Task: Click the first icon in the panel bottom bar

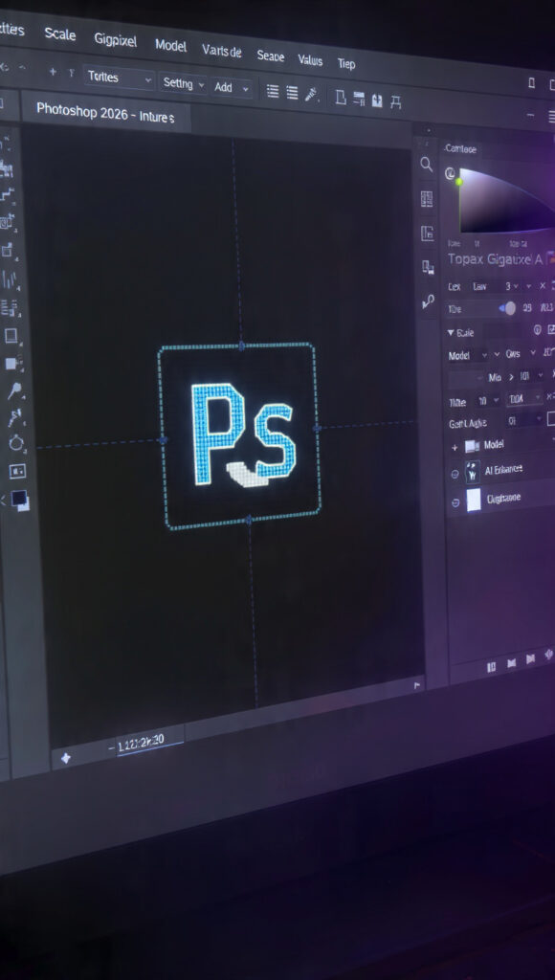Action: click(491, 667)
